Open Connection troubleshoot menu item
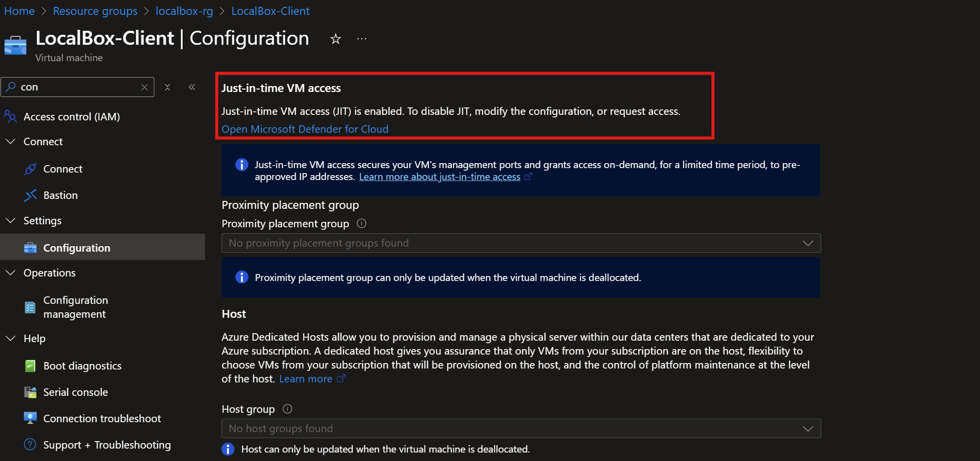 pos(103,419)
